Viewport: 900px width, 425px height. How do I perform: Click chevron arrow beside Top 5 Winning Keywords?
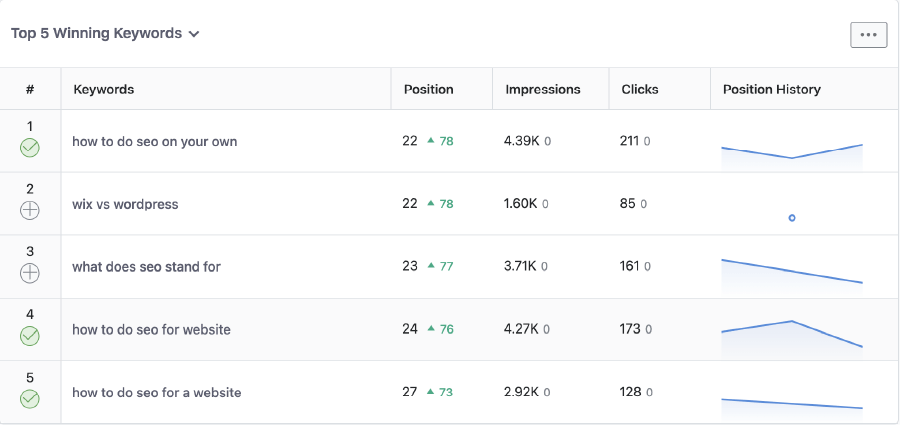[194, 34]
